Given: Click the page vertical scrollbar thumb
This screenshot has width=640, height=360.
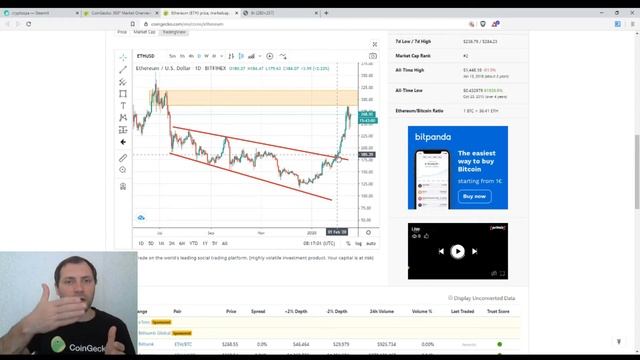Looking at the screenshot, I should tap(637, 171).
